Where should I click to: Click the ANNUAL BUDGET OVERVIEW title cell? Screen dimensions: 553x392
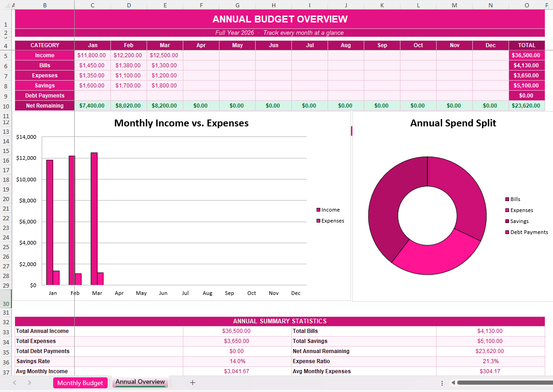tap(280, 19)
